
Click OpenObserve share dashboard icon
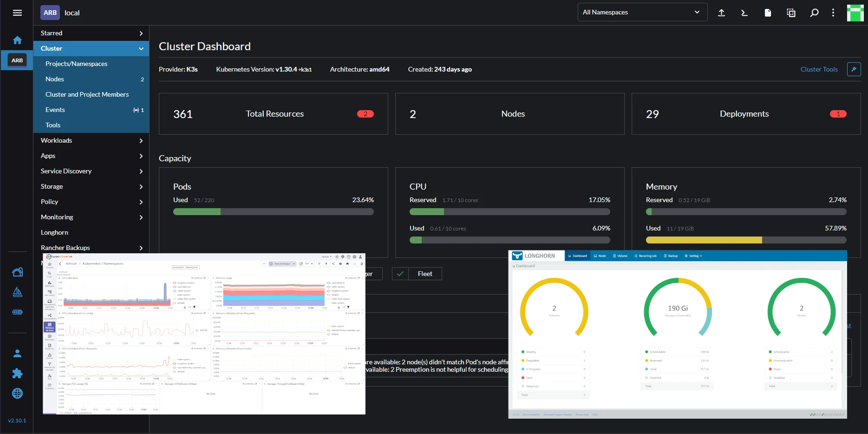click(333, 263)
